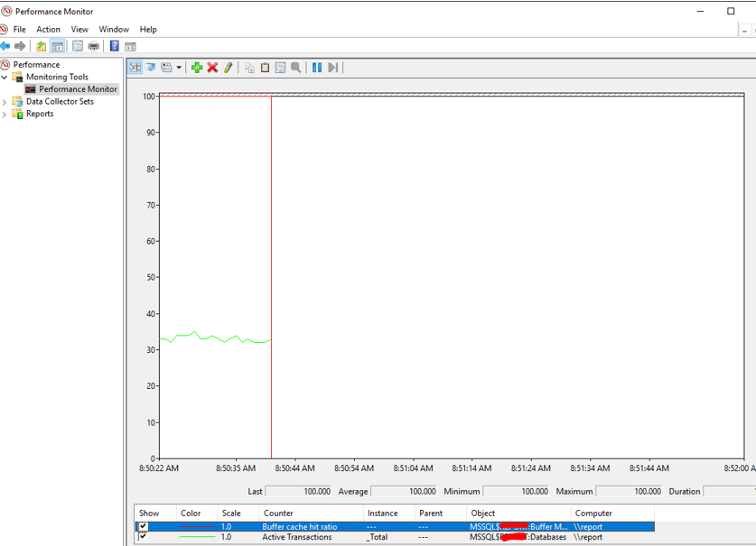Screen dimensions: 756x546
Task: Open the Help menu
Action: [148, 30]
